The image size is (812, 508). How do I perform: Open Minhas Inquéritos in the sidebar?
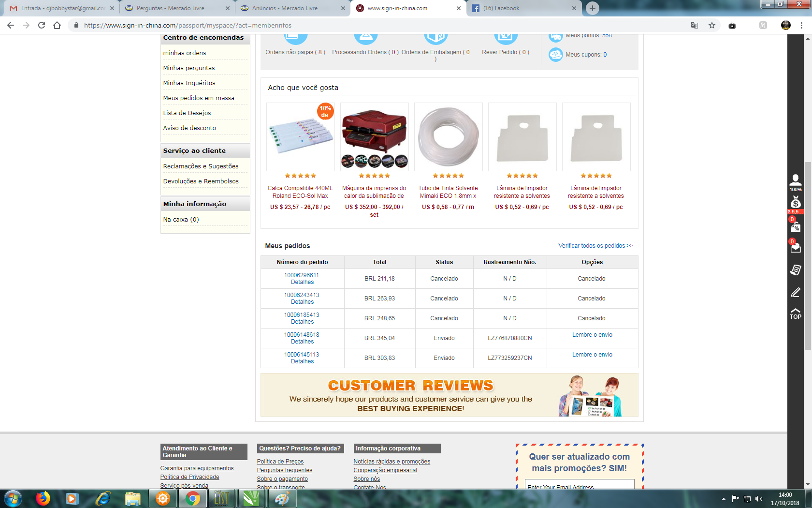tap(189, 83)
